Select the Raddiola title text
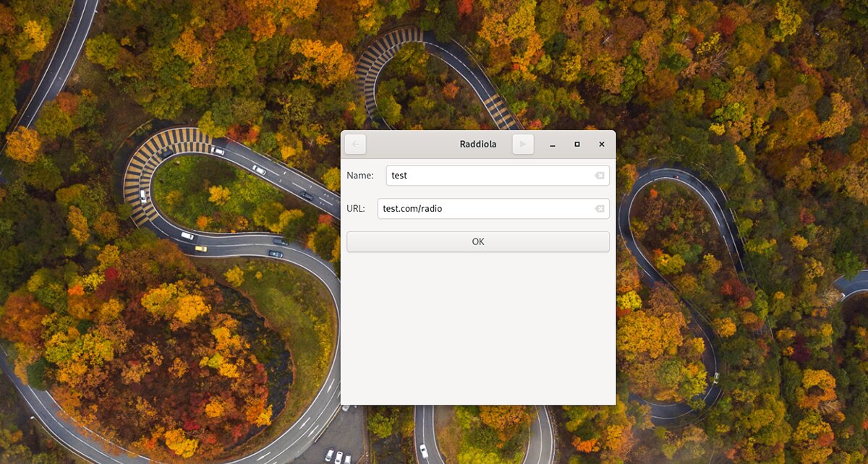The width and height of the screenshot is (868, 464). [478, 145]
